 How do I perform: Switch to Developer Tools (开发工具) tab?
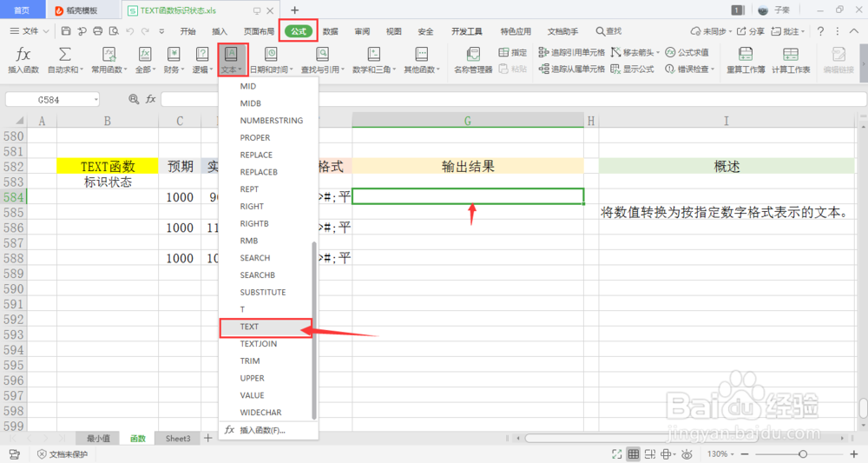click(x=467, y=31)
